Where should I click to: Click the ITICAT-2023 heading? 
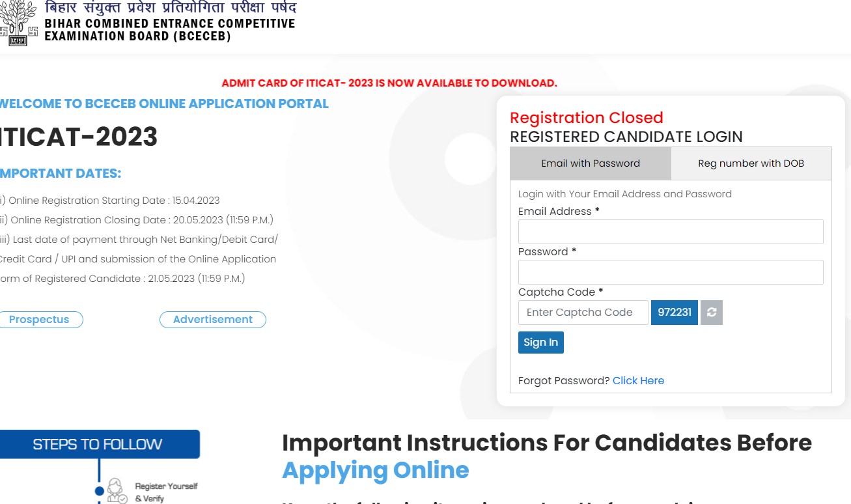tap(79, 137)
